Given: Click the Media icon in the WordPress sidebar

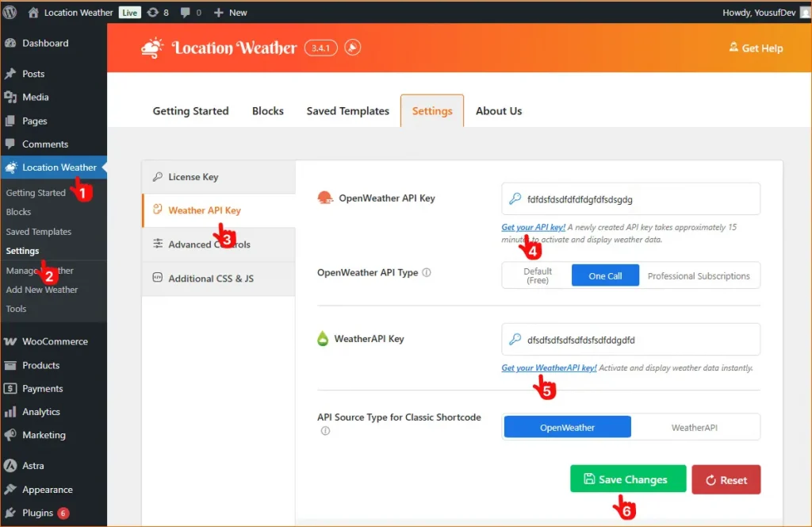Looking at the screenshot, I should coord(12,98).
